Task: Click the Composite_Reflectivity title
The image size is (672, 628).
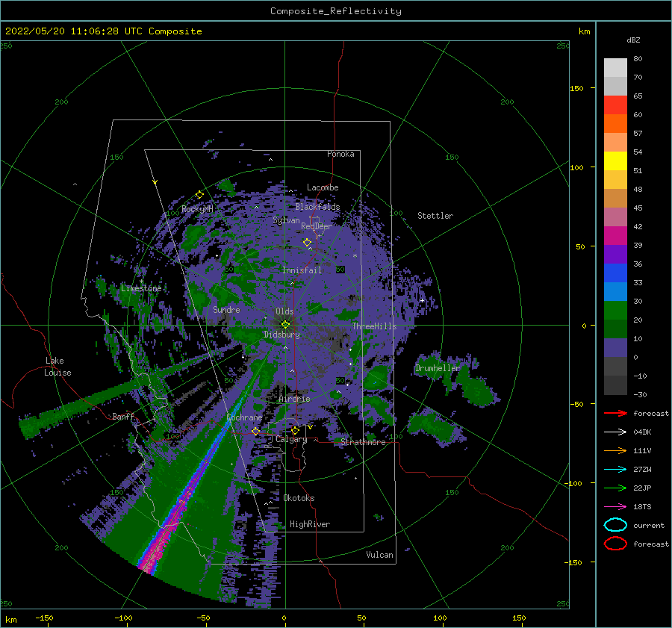Action: [x=336, y=11]
